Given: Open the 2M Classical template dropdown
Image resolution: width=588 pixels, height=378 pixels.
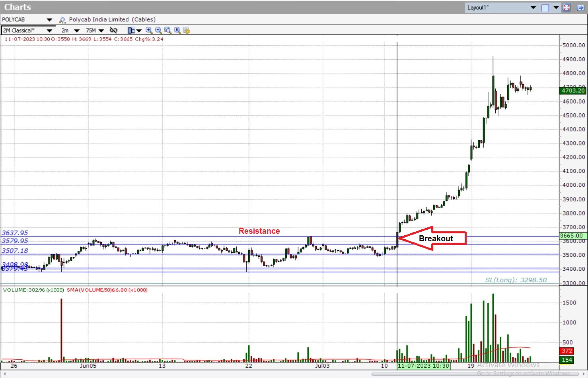Looking at the screenshot, I should [49, 31].
